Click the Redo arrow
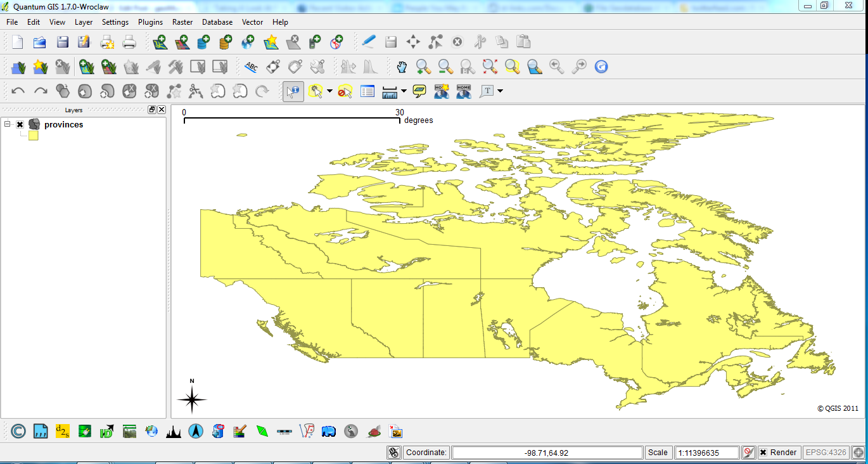 point(41,91)
